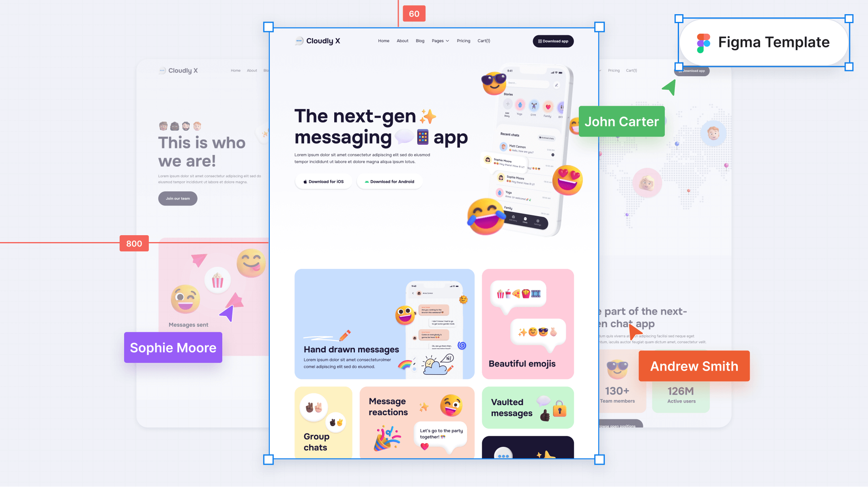
Task: Toggle visibility of Sophie Moore label
Action: tap(173, 347)
